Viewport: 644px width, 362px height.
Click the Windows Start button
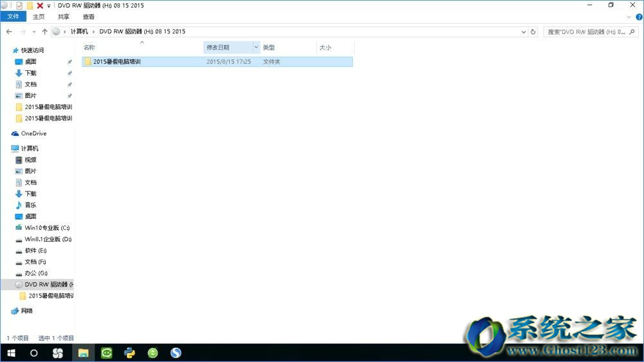[x=11, y=353]
